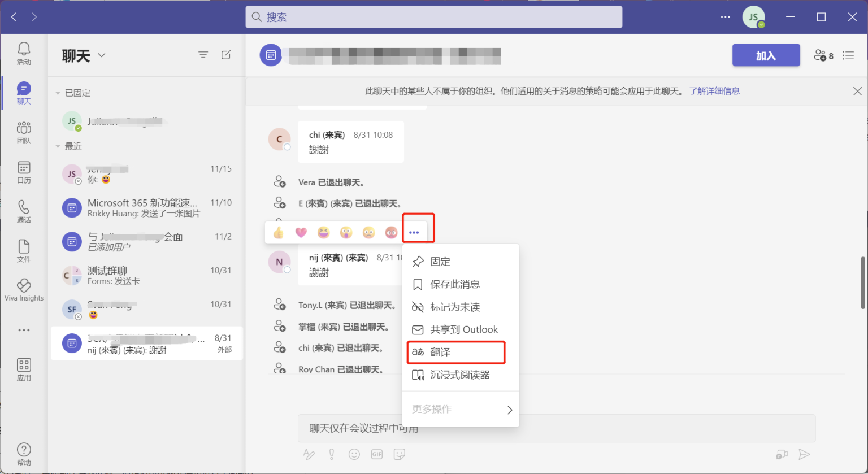Collapse the 最近 recent section

[x=58, y=146]
